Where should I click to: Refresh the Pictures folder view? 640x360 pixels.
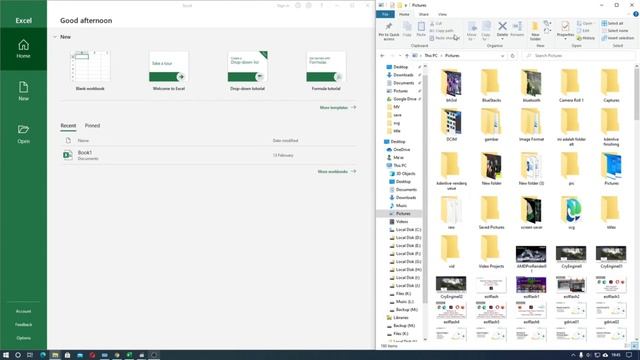coord(513,56)
